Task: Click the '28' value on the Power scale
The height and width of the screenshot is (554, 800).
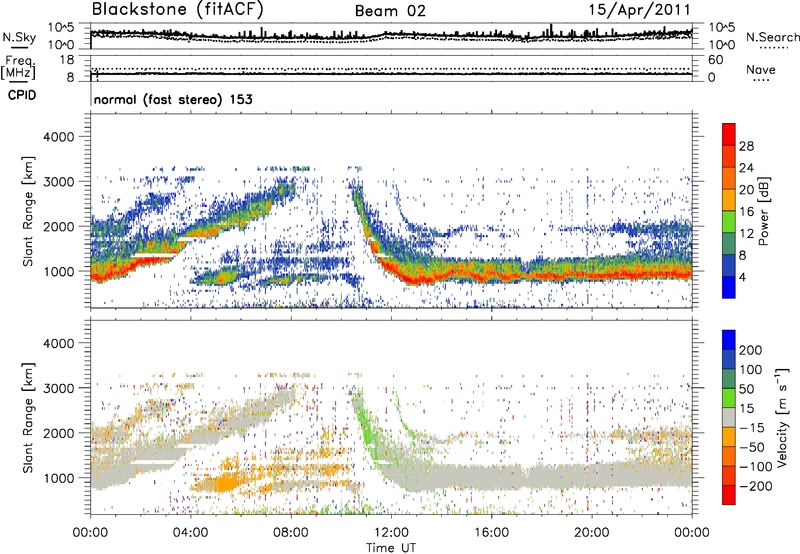Action: pyautogui.click(x=746, y=146)
